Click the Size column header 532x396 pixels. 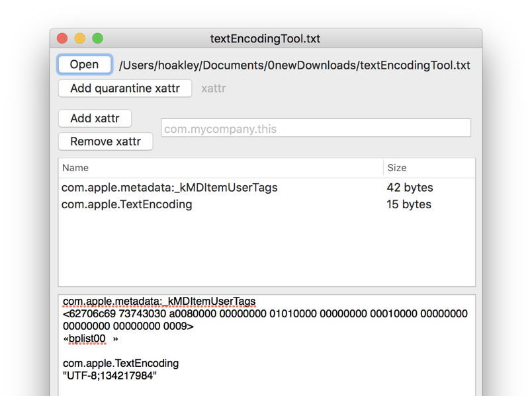pos(394,168)
